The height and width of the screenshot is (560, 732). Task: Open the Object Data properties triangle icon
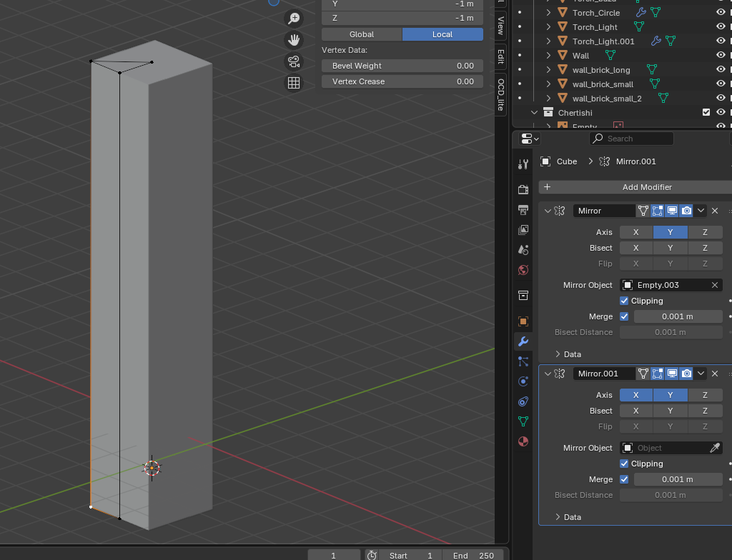point(523,421)
